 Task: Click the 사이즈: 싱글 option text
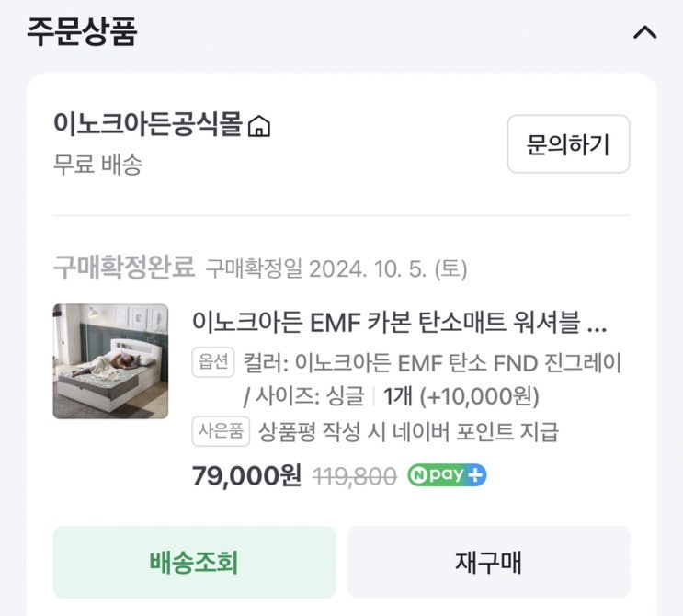(x=309, y=396)
